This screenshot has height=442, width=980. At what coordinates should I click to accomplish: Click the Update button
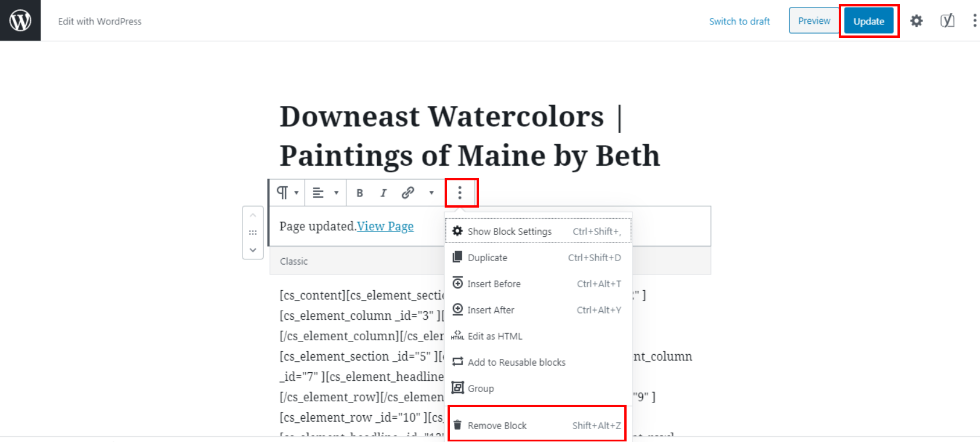tap(869, 21)
